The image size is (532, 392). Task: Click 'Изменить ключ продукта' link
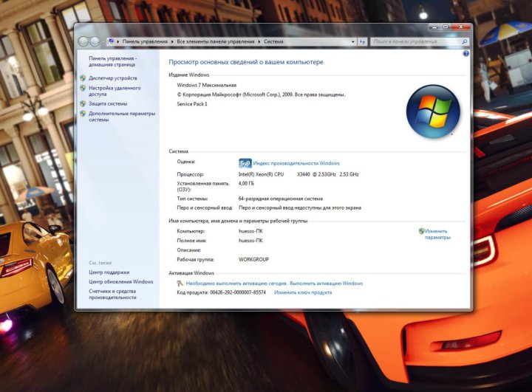point(303,292)
